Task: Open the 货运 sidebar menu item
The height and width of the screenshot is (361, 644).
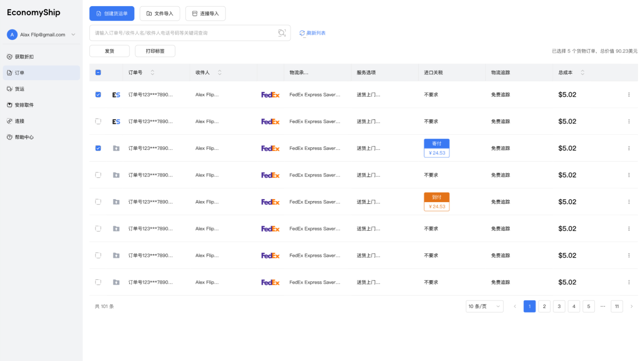Action: (19, 89)
